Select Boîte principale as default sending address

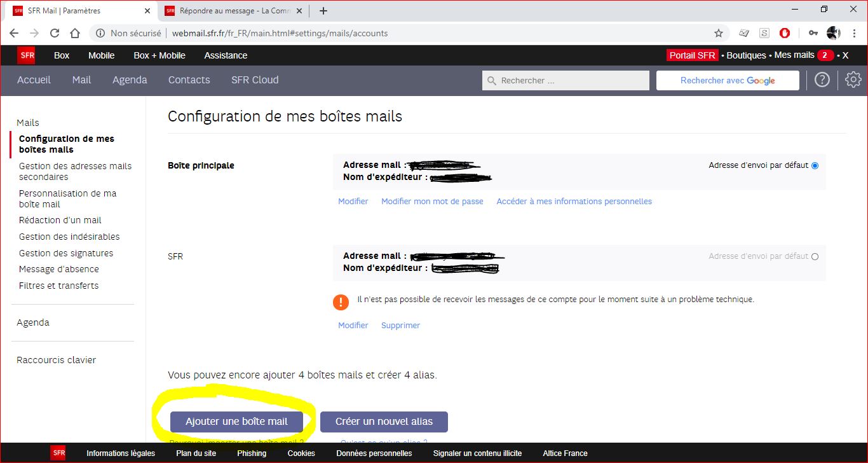coord(815,165)
